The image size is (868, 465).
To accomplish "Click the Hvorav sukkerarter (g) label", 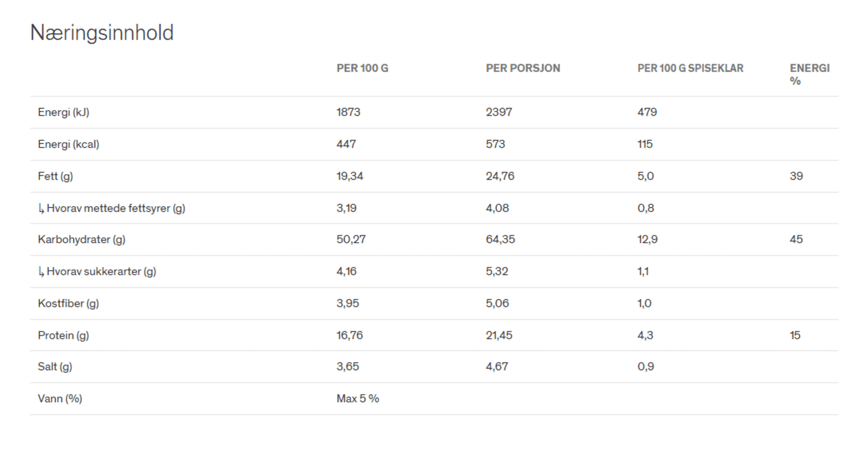I will click(97, 272).
